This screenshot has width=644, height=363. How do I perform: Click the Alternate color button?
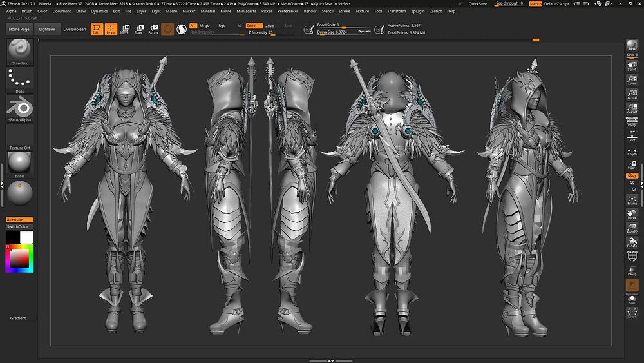(x=19, y=219)
